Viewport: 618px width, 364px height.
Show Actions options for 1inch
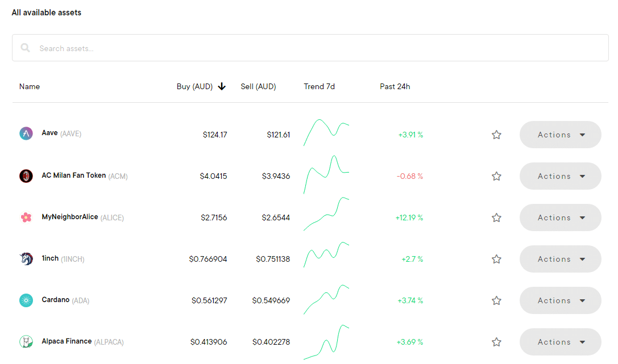pyautogui.click(x=561, y=259)
